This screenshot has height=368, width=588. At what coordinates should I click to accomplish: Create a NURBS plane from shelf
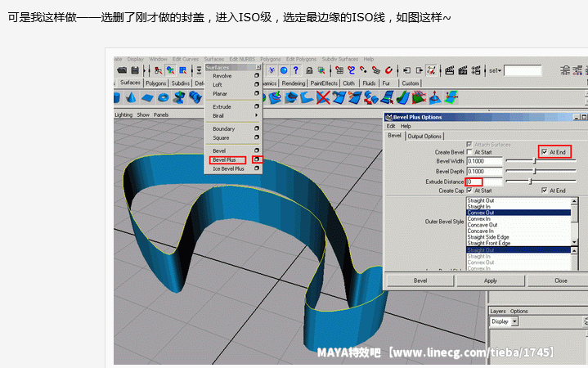147,98
